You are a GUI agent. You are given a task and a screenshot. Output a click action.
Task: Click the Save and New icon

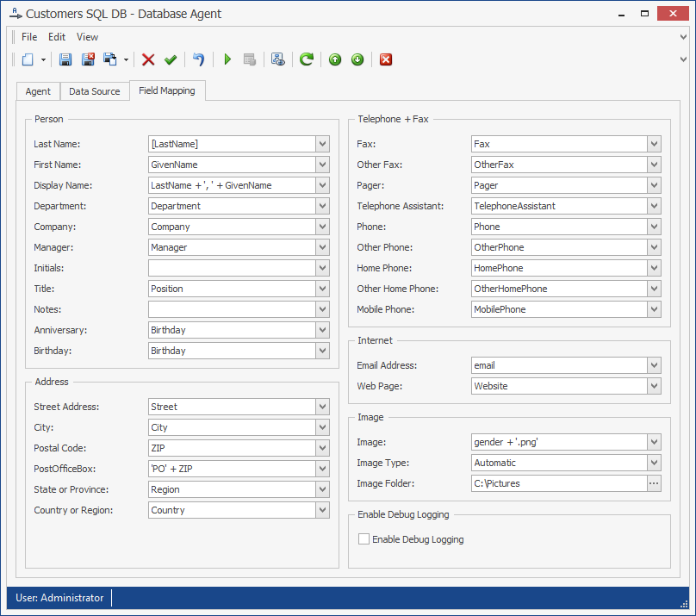click(110, 59)
